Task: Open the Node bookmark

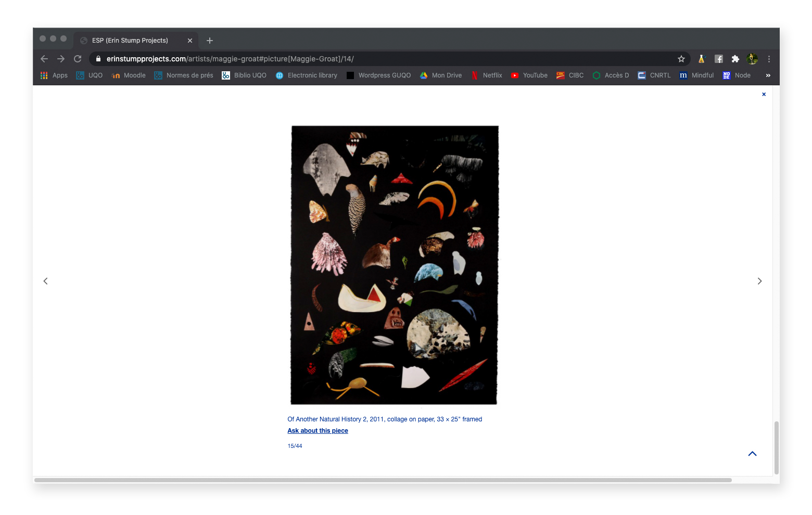Action: click(x=737, y=75)
